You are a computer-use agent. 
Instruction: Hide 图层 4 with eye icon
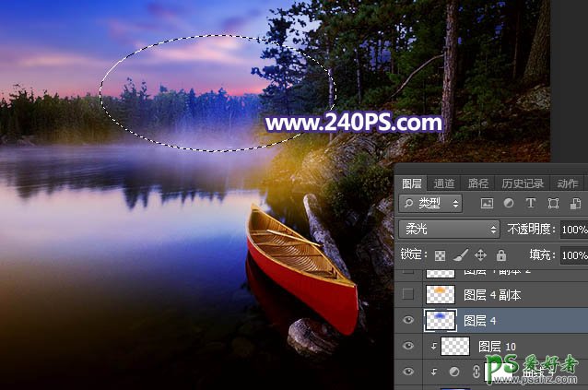pyautogui.click(x=409, y=320)
